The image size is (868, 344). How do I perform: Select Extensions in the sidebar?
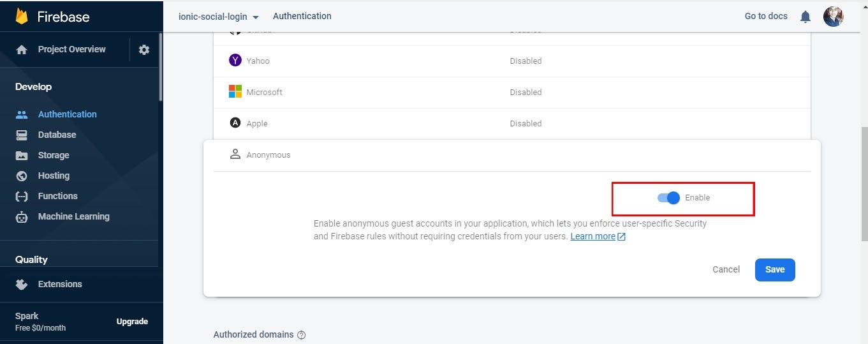tap(60, 284)
